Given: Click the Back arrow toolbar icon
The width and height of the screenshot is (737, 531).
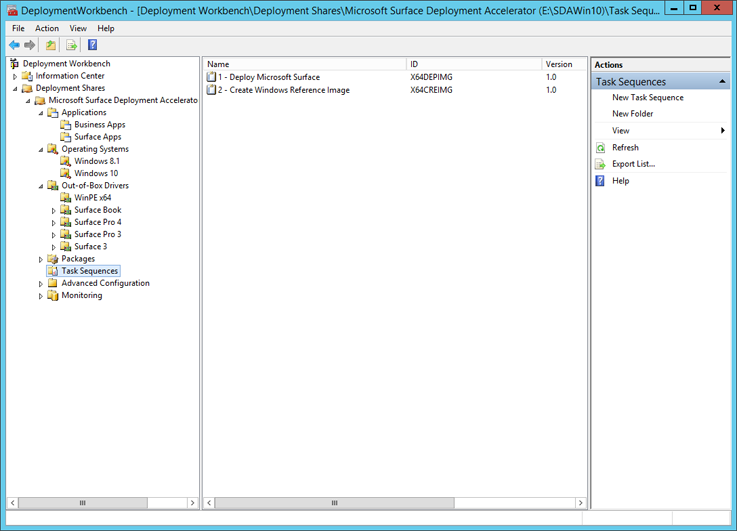Looking at the screenshot, I should coord(14,45).
